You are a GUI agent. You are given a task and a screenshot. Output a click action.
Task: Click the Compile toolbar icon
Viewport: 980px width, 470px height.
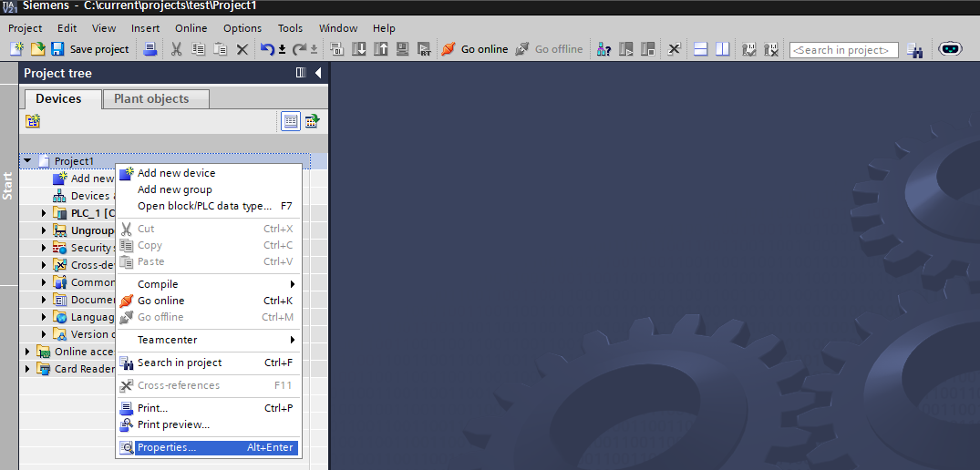point(337,48)
